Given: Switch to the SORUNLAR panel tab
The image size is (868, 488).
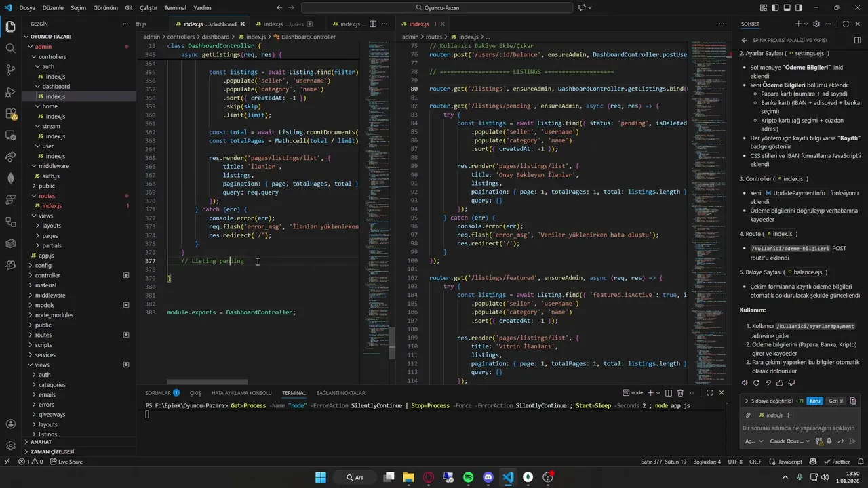Looking at the screenshot, I should 162,392.
